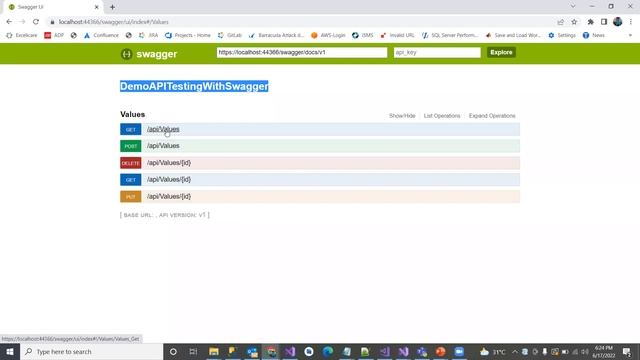Screen dimensions: 640x360
Task: Bookmark this page with the star icon
Action: pos(574,22)
